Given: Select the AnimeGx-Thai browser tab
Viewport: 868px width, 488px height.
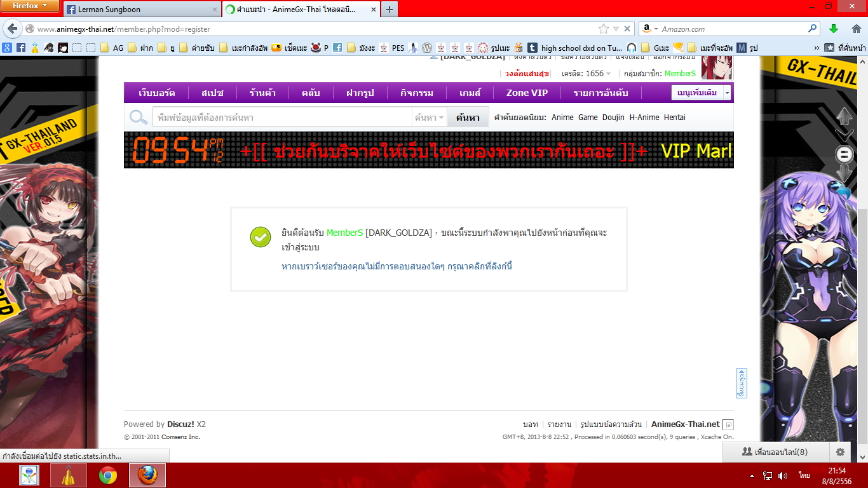Looking at the screenshot, I should (x=301, y=10).
